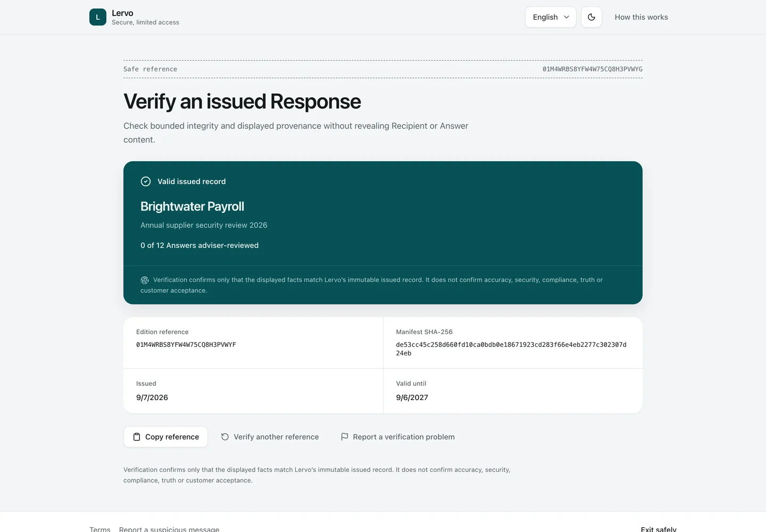Open the English language dropdown
The image size is (766, 532).
tap(551, 17)
